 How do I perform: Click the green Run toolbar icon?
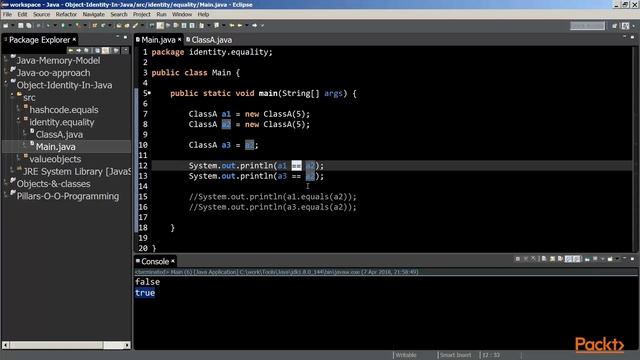click(x=63, y=25)
